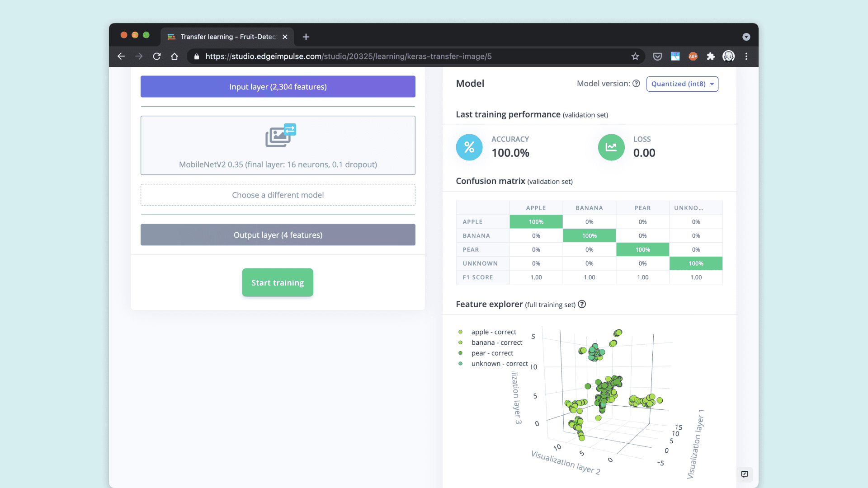868x488 pixels.
Task: Toggle the banana - correct legend entry
Action: tap(496, 343)
